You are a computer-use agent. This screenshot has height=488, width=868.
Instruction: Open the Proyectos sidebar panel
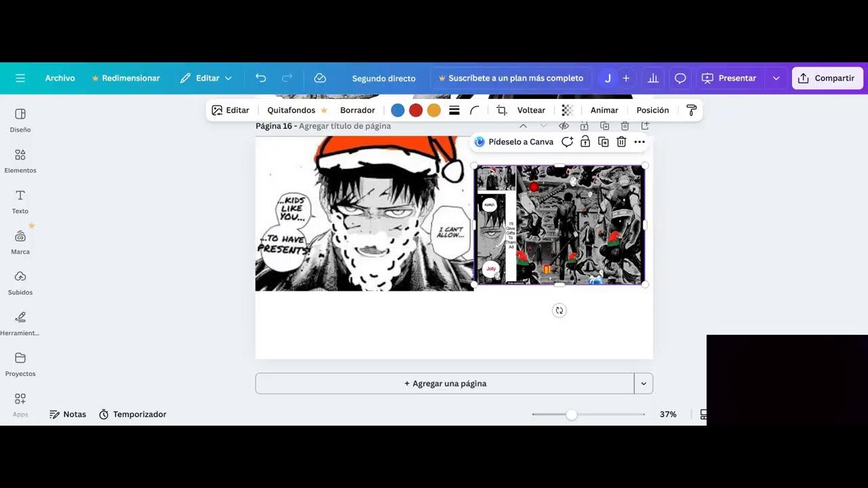coord(20,364)
